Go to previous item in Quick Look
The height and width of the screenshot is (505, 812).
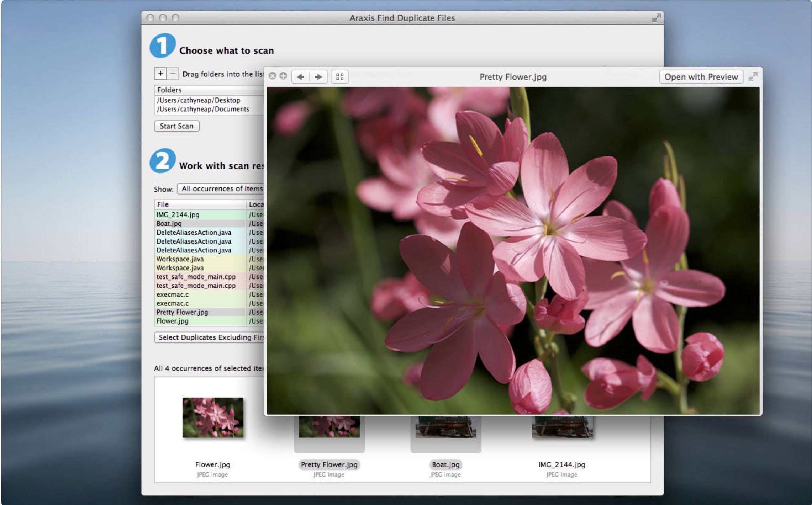[x=301, y=77]
